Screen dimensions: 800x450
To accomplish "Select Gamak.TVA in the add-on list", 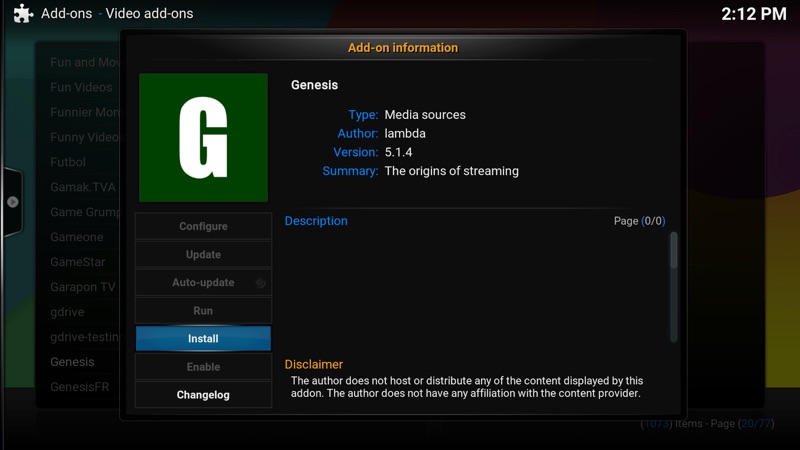I will point(83,187).
